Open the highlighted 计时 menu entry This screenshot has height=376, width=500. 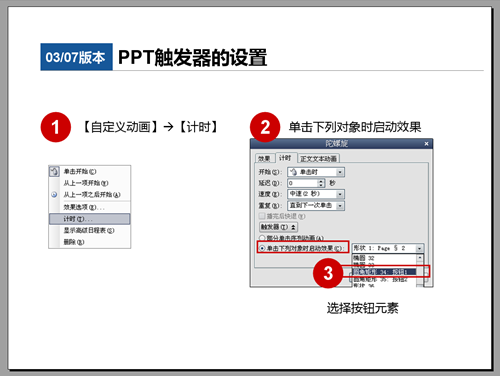click(90, 219)
